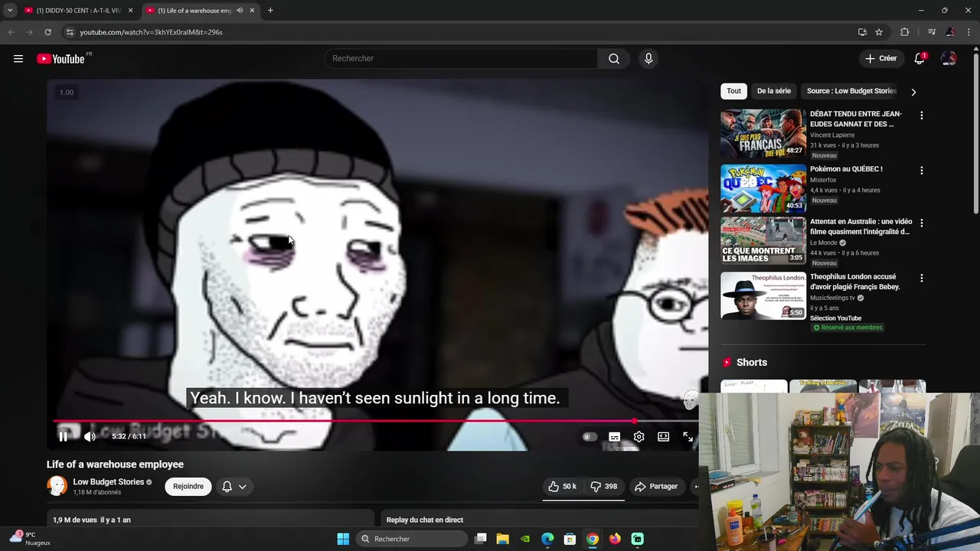Start voice search with the microphone
Image resolution: width=980 pixels, height=551 pixels.
tap(648, 59)
